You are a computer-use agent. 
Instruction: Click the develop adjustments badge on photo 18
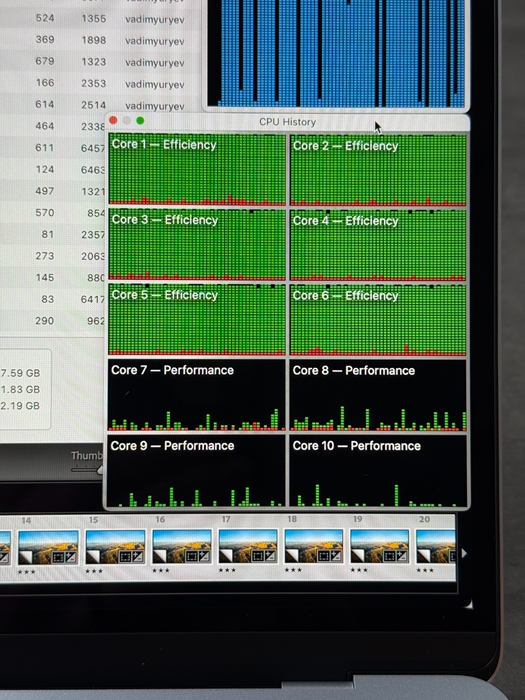pyautogui.click(x=335, y=556)
